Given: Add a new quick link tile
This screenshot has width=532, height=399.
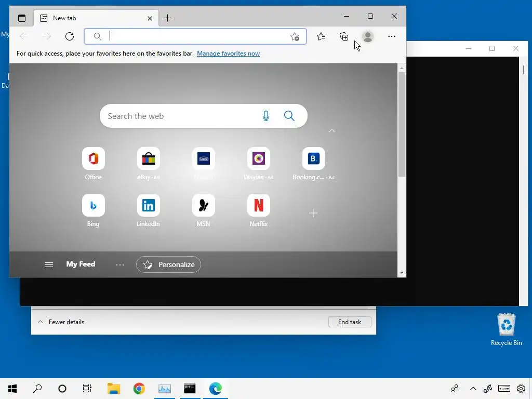Looking at the screenshot, I should click(x=313, y=213).
